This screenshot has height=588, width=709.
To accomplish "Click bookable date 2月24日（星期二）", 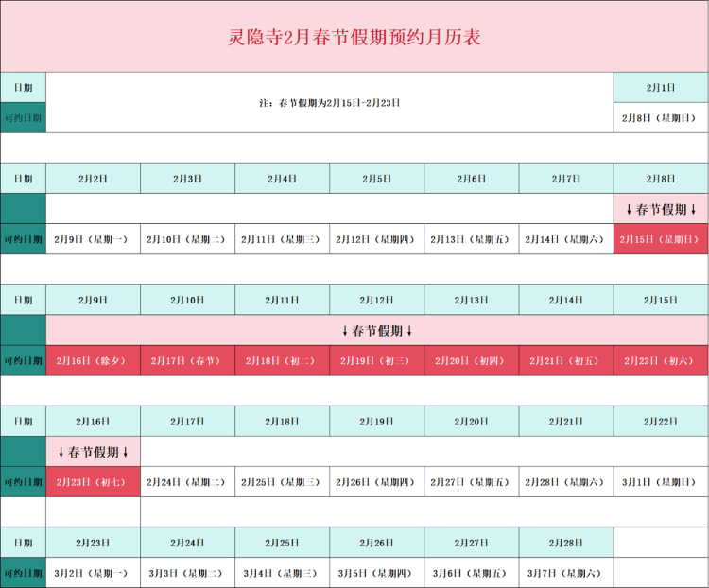I will (x=187, y=481).
